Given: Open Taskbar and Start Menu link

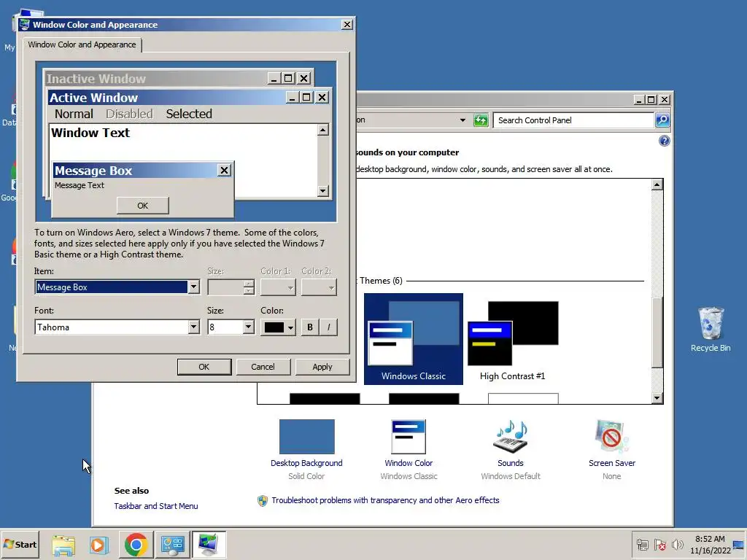Looking at the screenshot, I should click(x=156, y=506).
